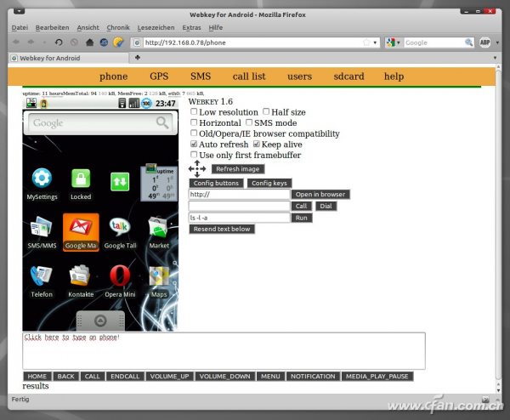
Task: Open a new tab with plus icon
Action: pyautogui.click(x=138, y=58)
